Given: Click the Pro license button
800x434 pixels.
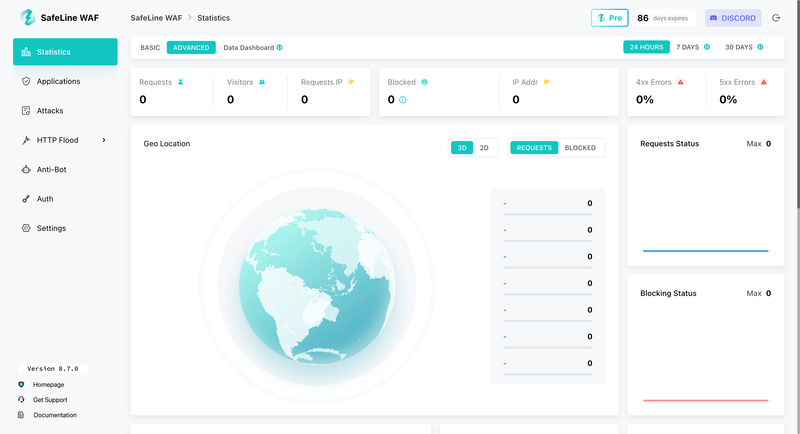Looking at the screenshot, I should [x=610, y=18].
